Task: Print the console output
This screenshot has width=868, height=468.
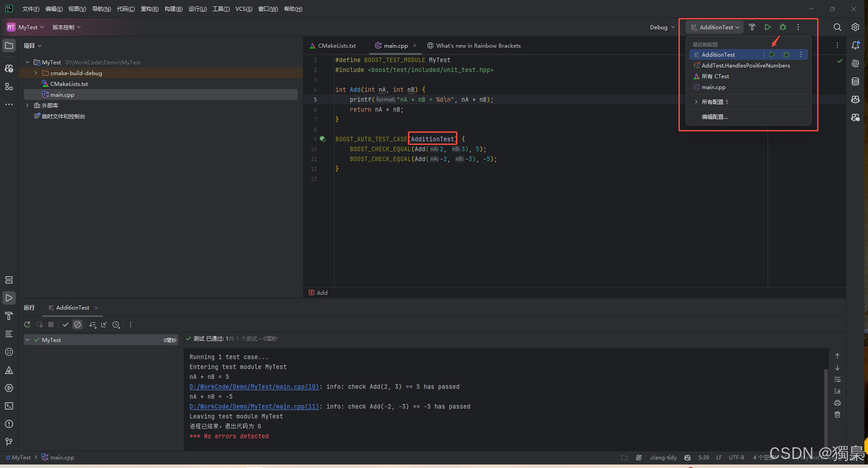Action: (x=837, y=403)
